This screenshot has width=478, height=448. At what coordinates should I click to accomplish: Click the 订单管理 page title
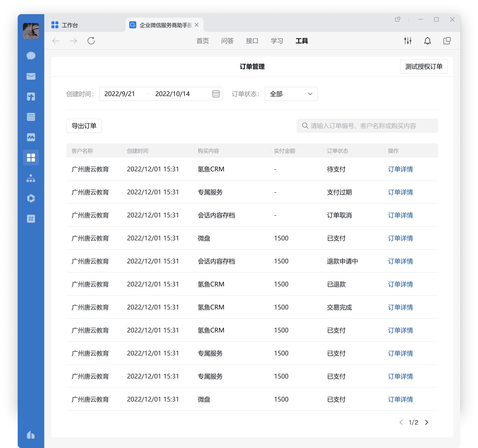point(252,67)
